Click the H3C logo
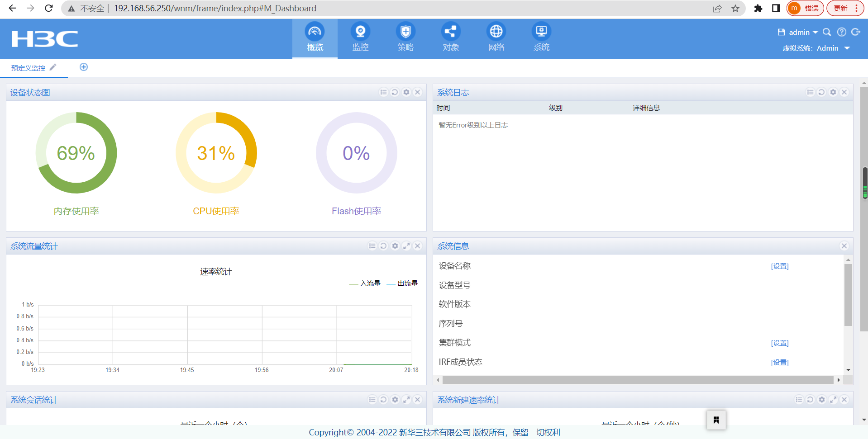 pyautogui.click(x=44, y=39)
